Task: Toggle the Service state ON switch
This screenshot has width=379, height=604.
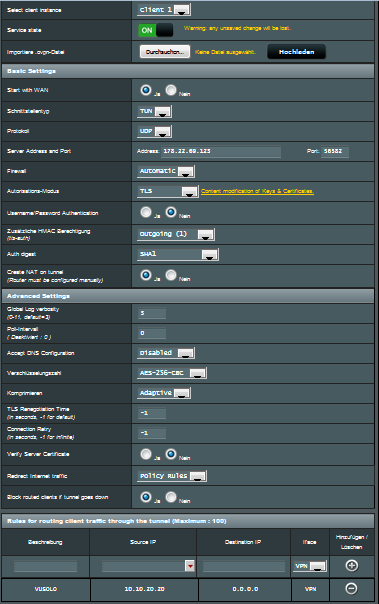Action: click(x=156, y=30)
